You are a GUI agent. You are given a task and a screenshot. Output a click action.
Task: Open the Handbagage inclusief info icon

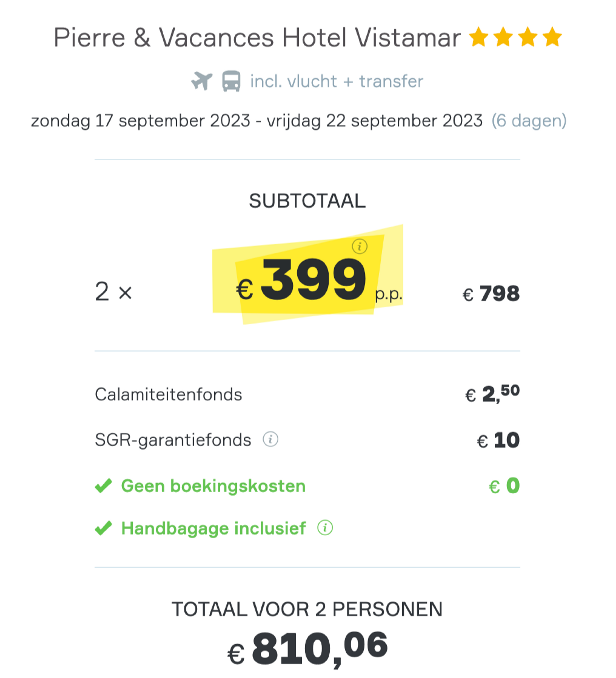(x=325, y=528)
